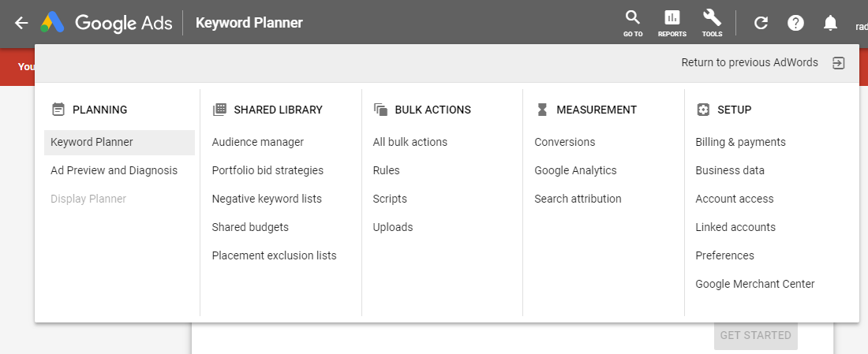Open Ad Preview and Diagnosis

(114, 170)
